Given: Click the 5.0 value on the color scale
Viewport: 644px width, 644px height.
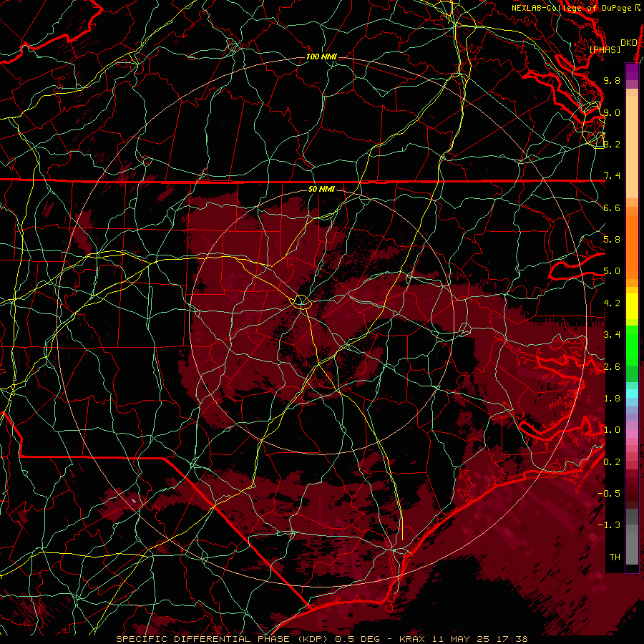Looking at the screenshot, I should tap(612, 271).
